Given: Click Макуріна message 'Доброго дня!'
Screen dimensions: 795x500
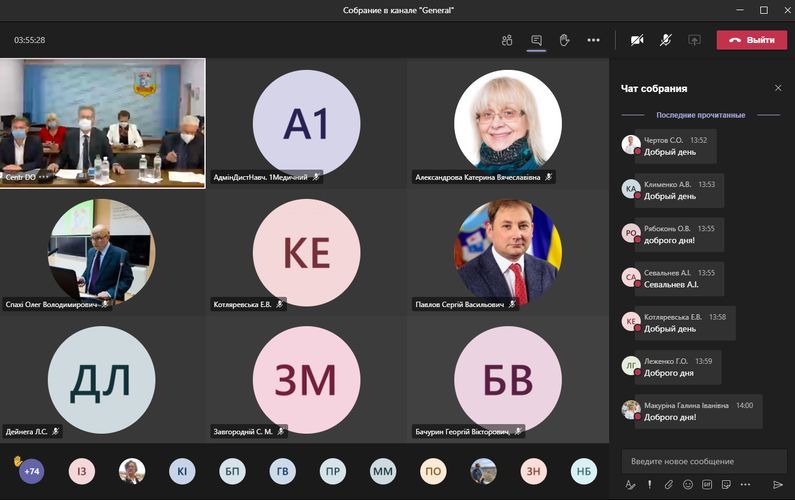Looking at the screenshot, I should pos(670,417).
